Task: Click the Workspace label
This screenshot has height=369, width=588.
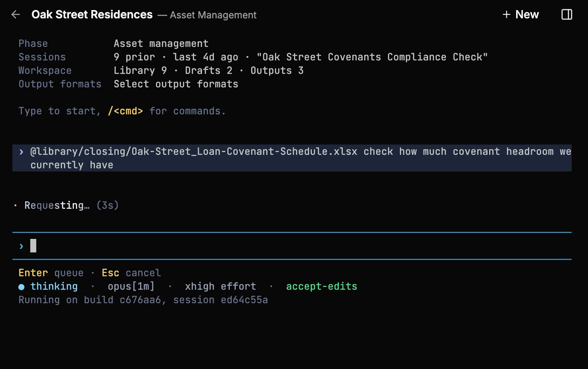Action: click(45, 70)
